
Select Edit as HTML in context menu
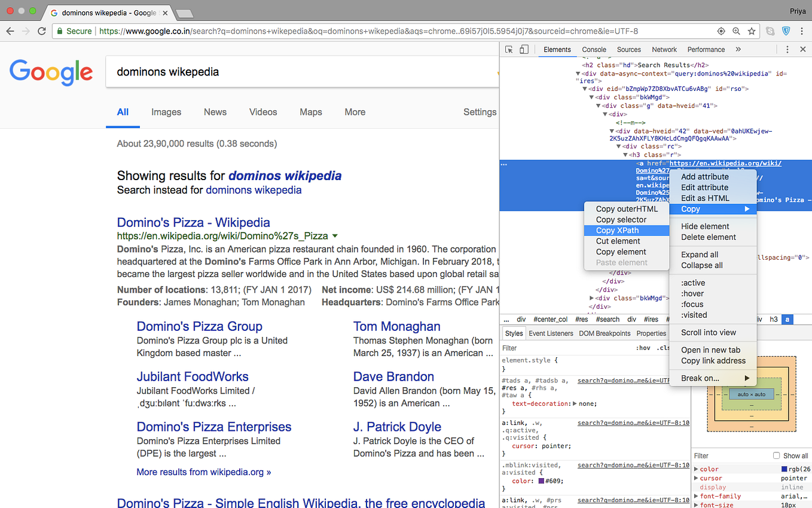click(713, 198)
